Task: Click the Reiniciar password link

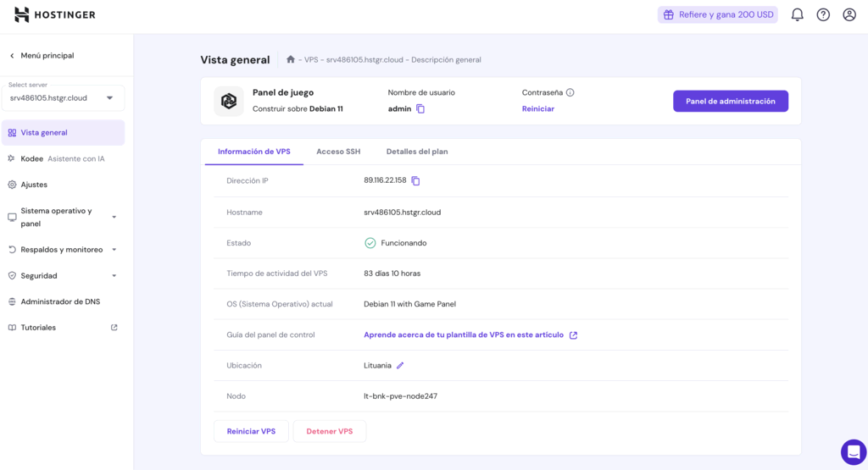Action: click(537, 109)
